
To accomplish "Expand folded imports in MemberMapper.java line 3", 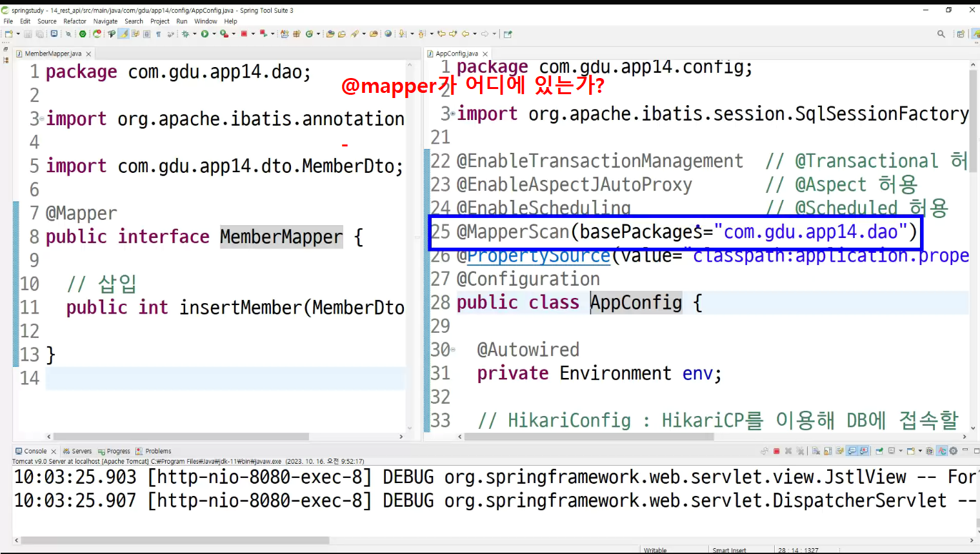I will click(x=42, y=119).
